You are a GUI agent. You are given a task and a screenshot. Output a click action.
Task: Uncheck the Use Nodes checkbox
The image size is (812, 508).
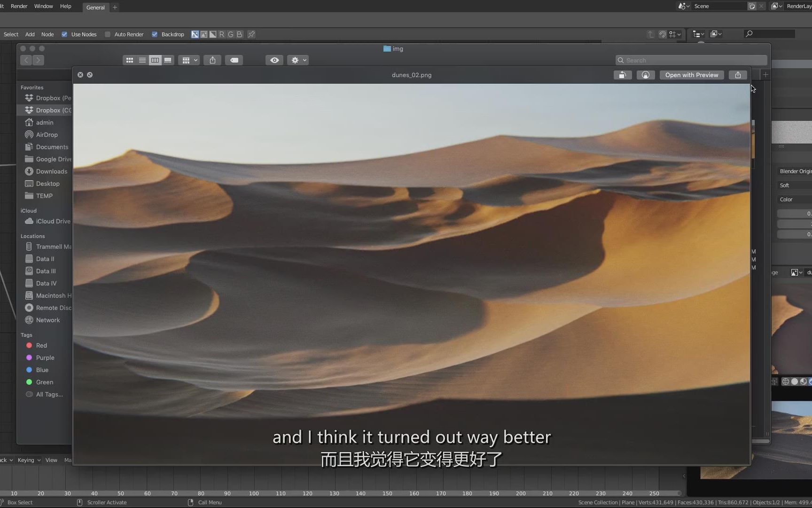(x=64, y=34)
